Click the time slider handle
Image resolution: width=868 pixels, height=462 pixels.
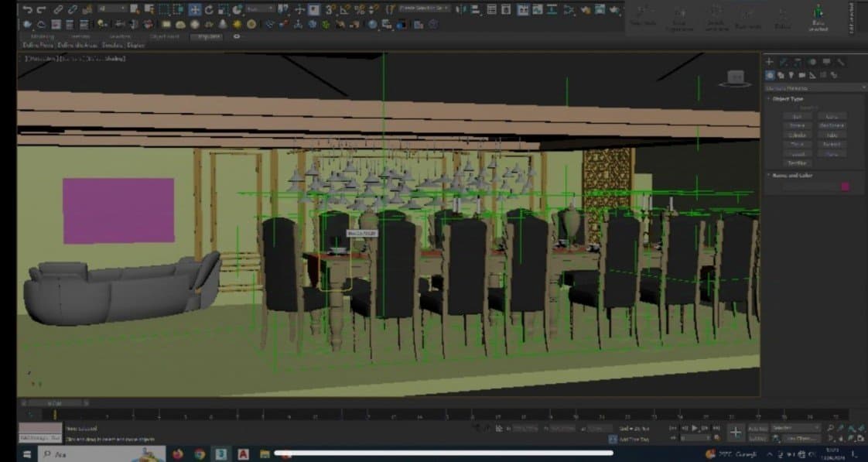[x=55, y=403]
